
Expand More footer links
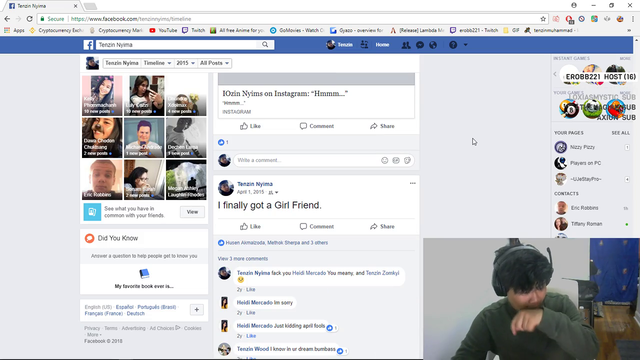click(93, 335)
